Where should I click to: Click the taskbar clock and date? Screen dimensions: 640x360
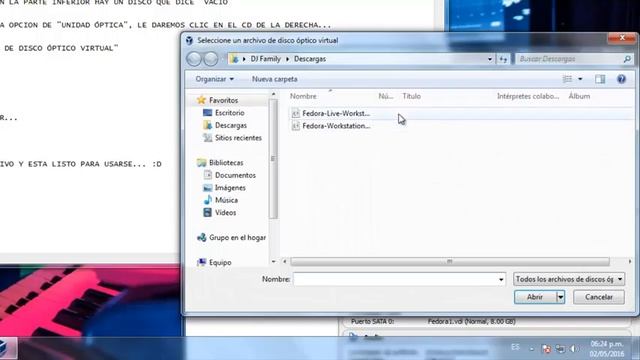607,349
